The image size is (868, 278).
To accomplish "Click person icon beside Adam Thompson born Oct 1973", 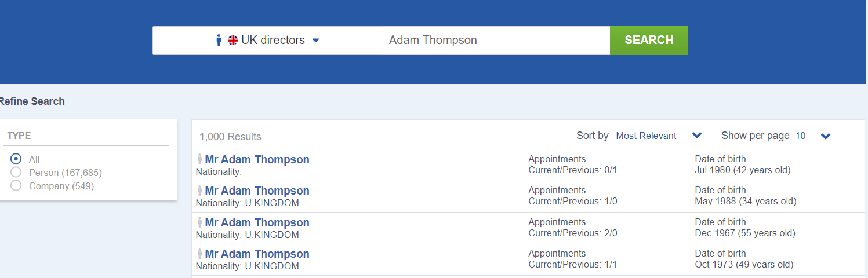I will (199, 254).
